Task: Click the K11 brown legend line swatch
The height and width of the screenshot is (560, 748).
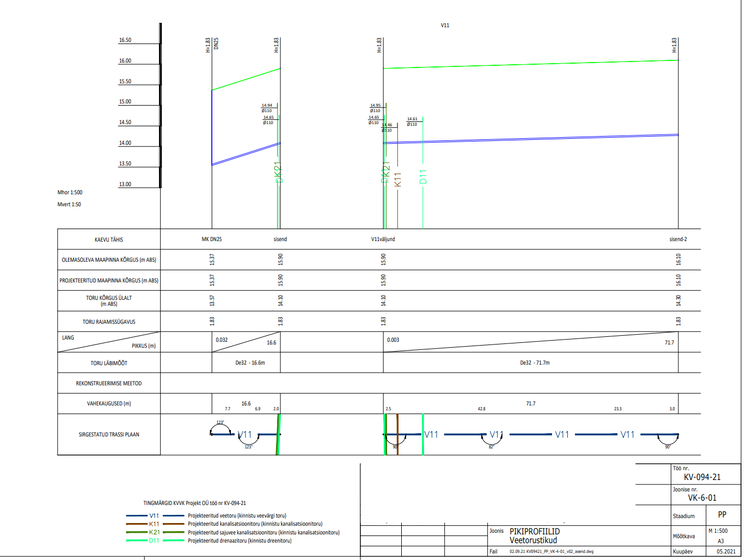Action: coord(137,524)
